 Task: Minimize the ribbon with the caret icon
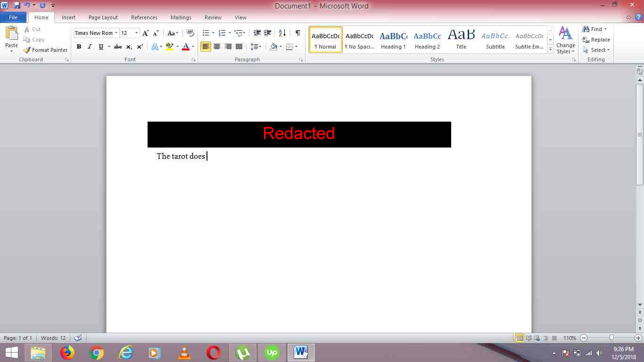[629, 17]
